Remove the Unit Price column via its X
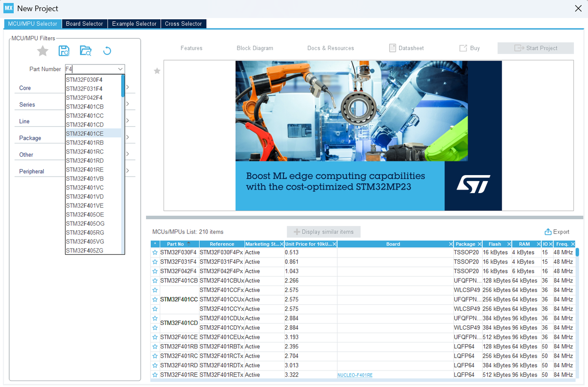The height and width of the screenshot is (387, 588). tap(334, 244)
